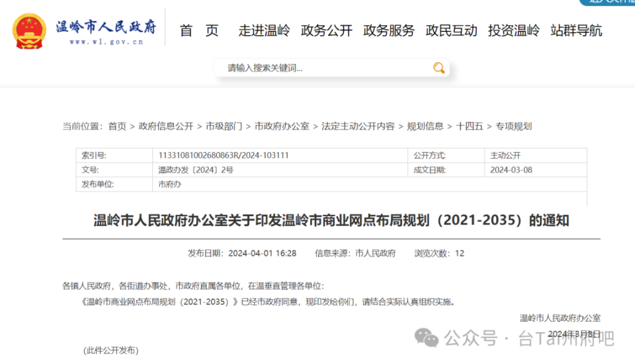
Task: Click the article title about 商业网点布局规划
Action: coord(331,221)
